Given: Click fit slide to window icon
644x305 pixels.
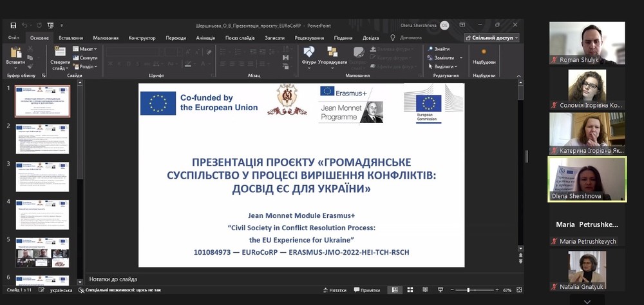Looking at the screenshot, I should (x=520, y=290).
